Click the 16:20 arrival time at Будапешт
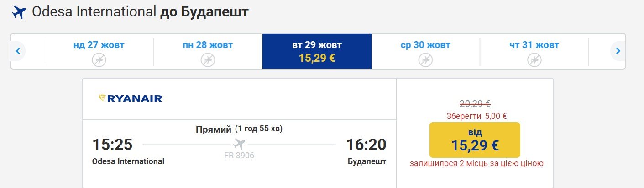 [x=366, y=145]
